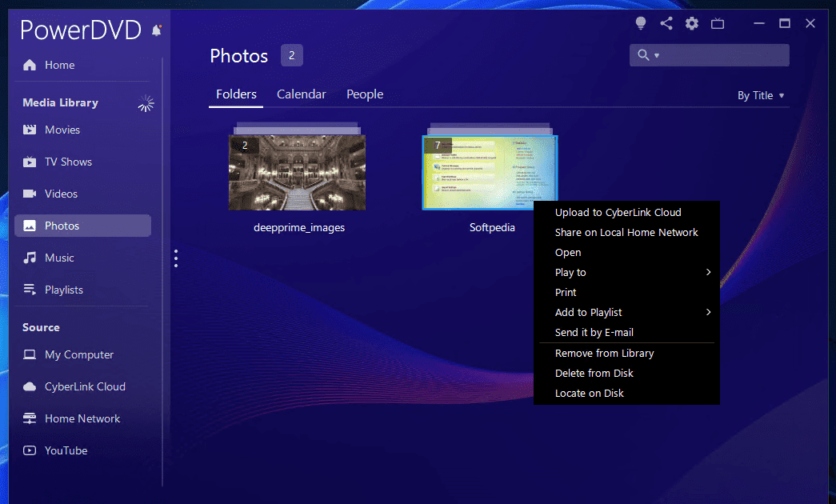Open Playlists label in sidebar
Image resolution: width=836 pixels, height=504 pixels.
pos(64,290)
